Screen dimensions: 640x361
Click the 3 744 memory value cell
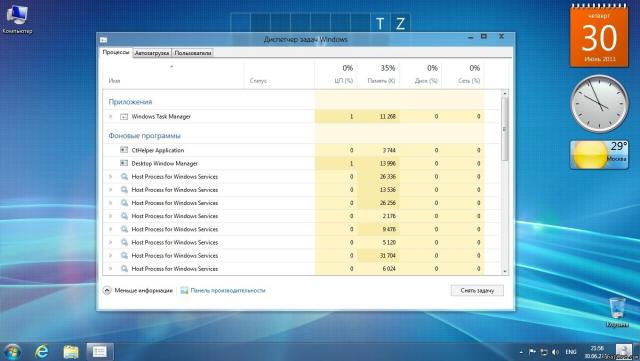click(378, 150)
